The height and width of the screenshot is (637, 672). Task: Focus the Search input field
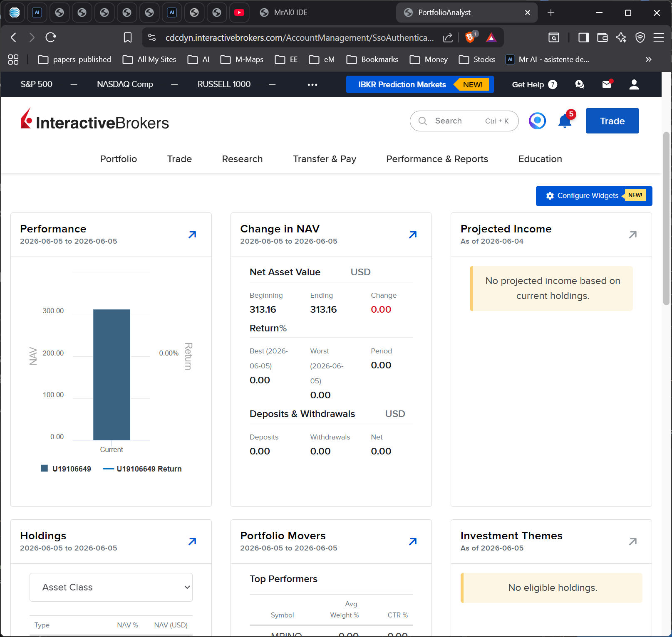coord(464,121)
